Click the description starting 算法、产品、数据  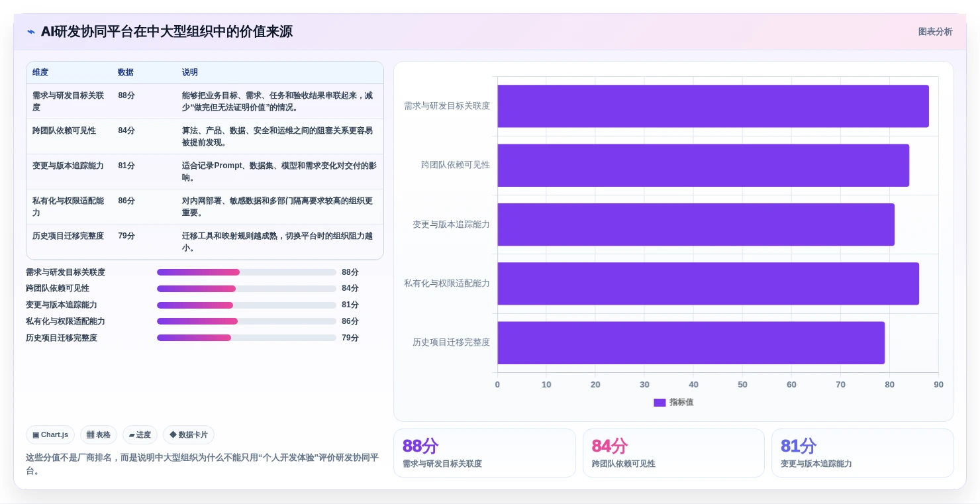coord(277,136)
